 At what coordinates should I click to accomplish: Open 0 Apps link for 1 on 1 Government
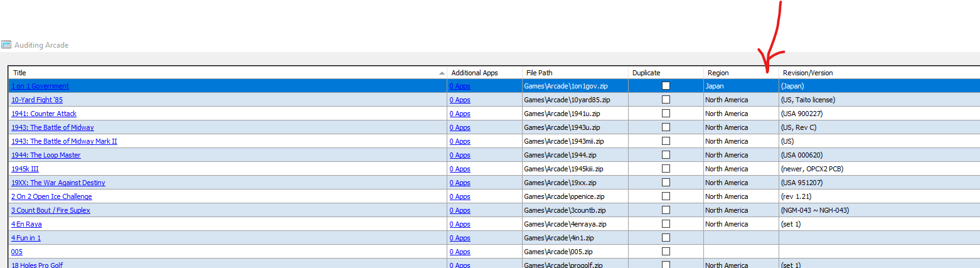(460, 86)
